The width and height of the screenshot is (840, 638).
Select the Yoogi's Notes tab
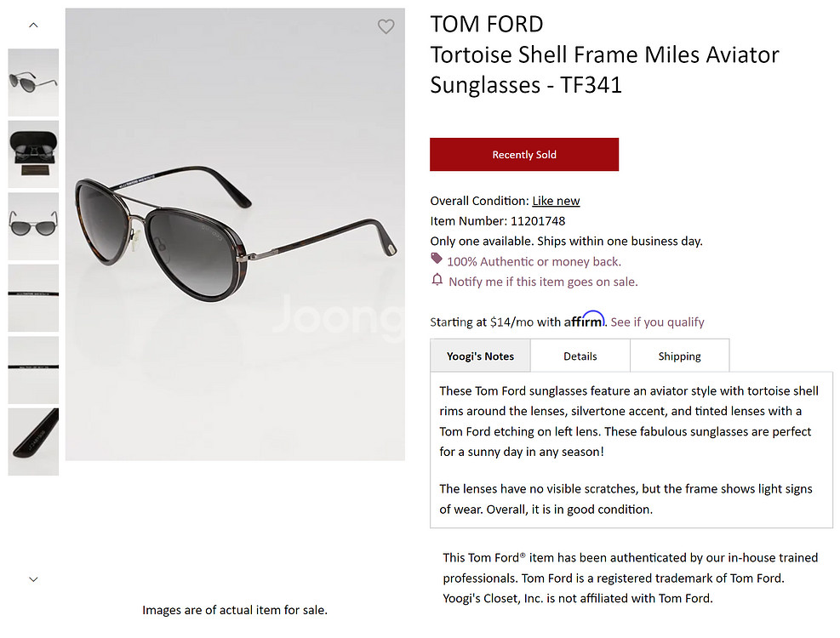point(480,356)
